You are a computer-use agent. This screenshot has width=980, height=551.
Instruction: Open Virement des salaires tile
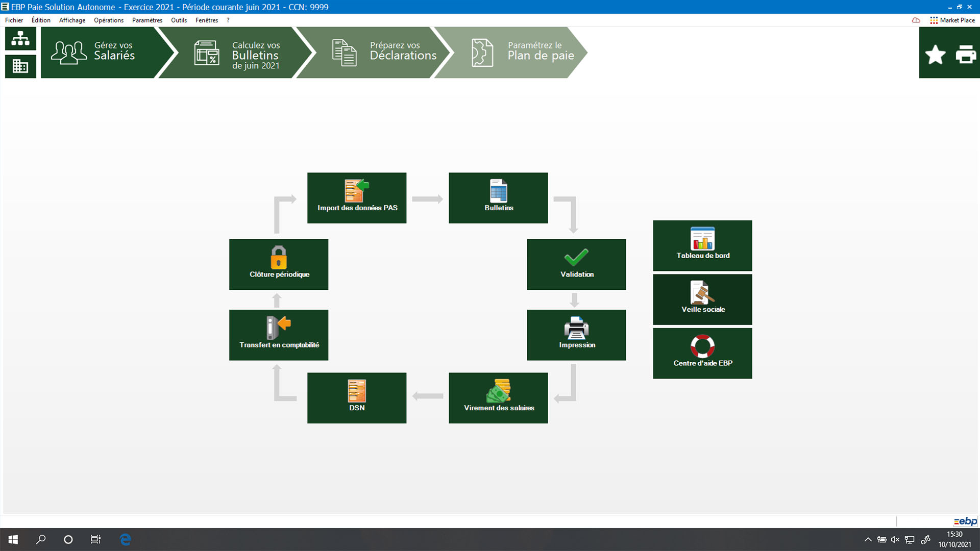point(498,398)
